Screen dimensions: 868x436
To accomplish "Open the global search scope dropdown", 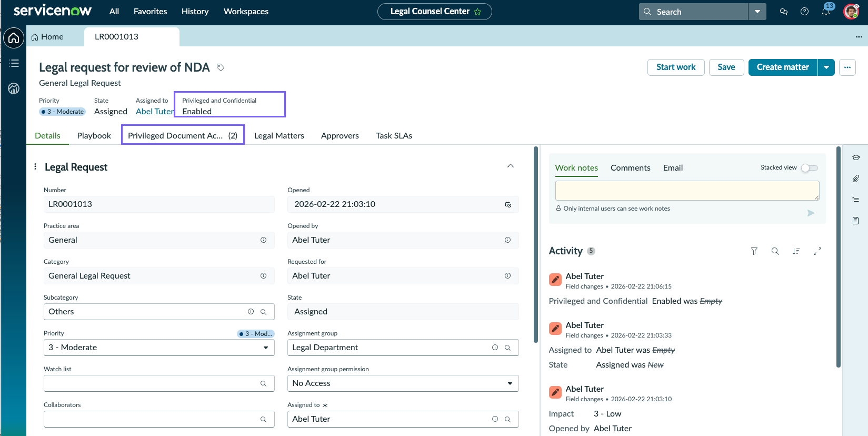I will [757, 12].
